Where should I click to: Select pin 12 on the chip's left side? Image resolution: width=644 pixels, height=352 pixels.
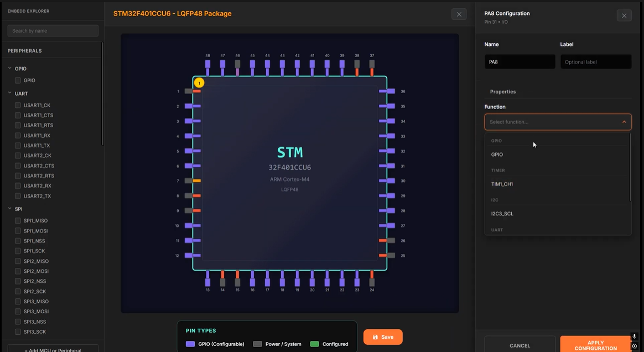pos(192,256)
